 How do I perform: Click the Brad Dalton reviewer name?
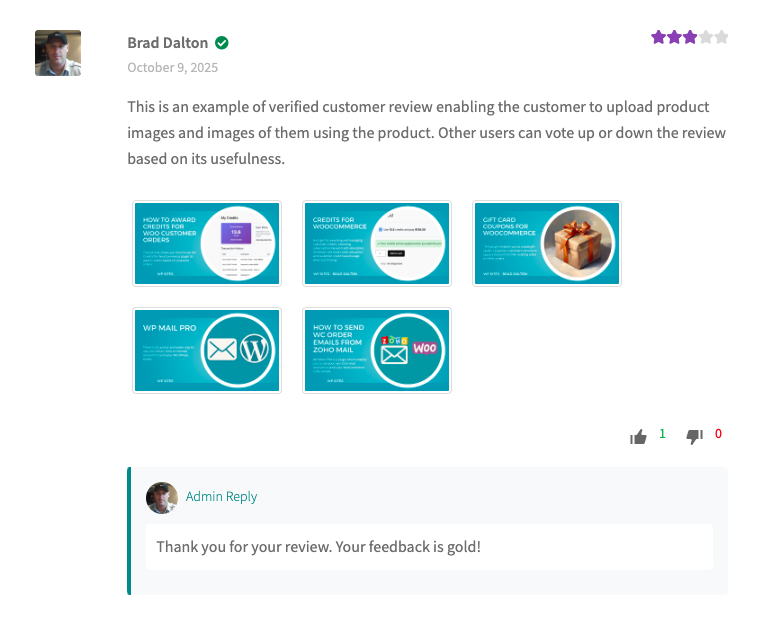(168, 43)
